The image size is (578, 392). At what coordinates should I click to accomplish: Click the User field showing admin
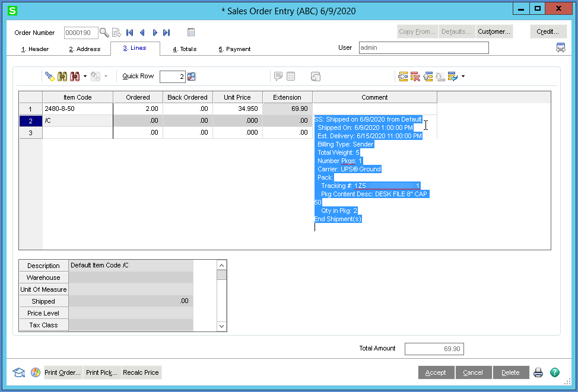point(424,47)
